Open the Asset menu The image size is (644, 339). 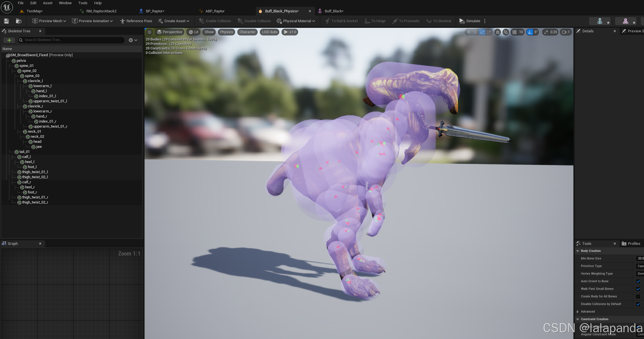(x=48, y=3)
